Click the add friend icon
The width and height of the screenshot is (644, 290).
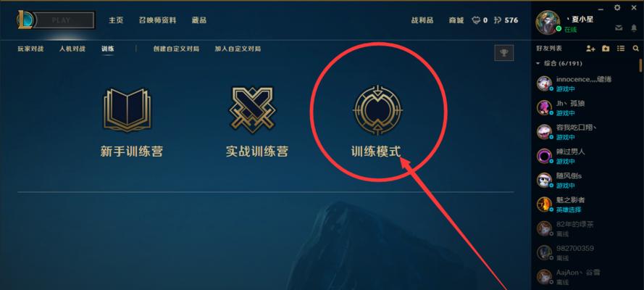[x=590, y=49]
